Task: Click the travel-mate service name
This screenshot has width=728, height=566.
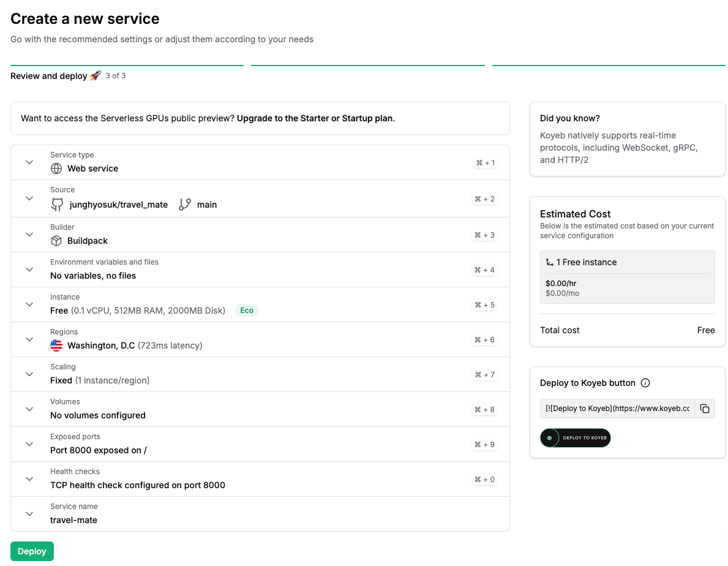Action: coord(74,520)
